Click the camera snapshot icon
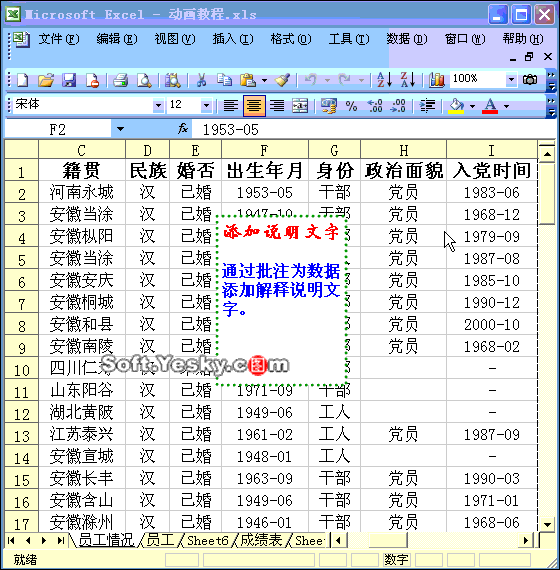Image resolution: width=560 pixels, height=570 pixels. pos(529,80)
